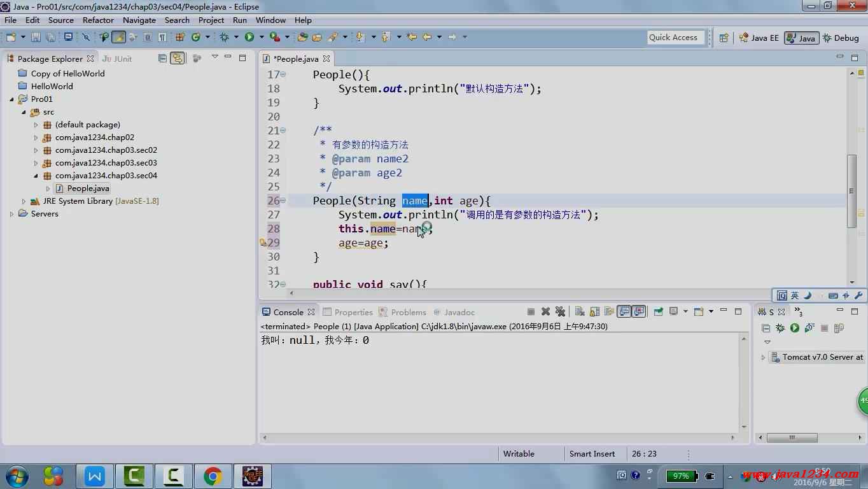Click the Back navigation arrow

pos(427,38)
